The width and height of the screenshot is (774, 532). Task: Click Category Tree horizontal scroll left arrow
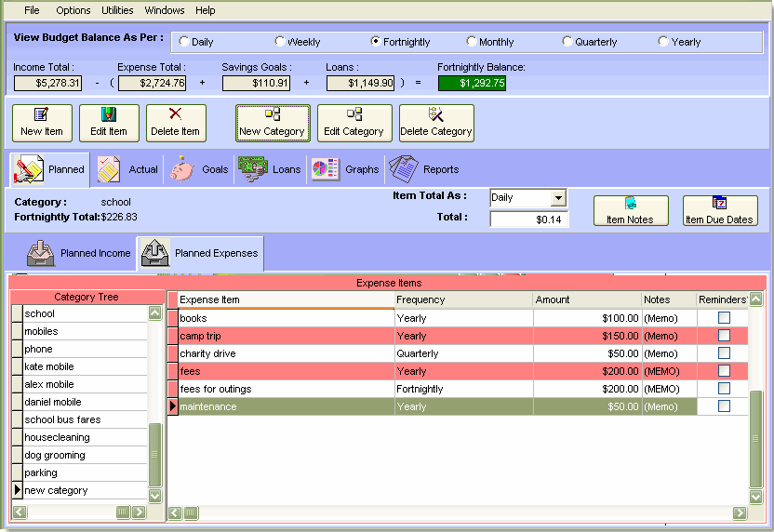tap(20, 512)
